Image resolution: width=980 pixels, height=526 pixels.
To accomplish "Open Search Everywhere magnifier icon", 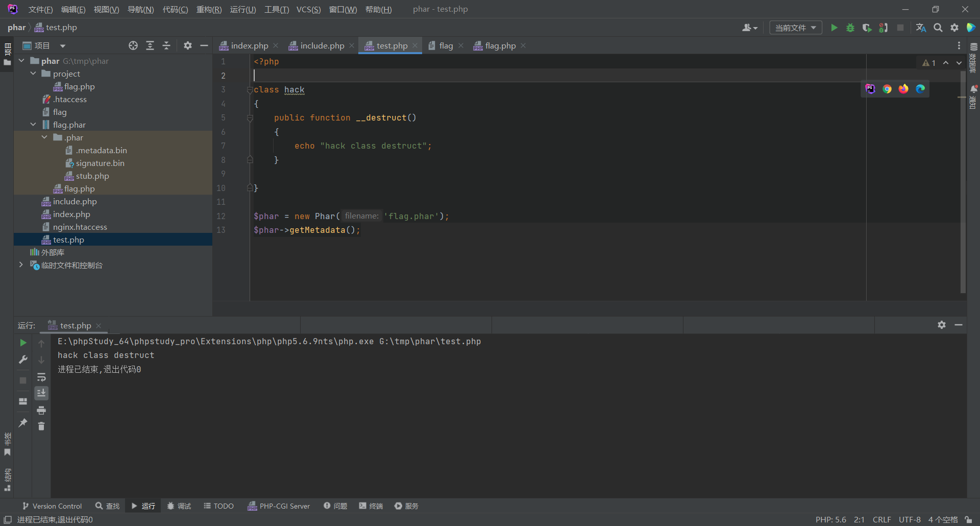I will pos(938,28).
